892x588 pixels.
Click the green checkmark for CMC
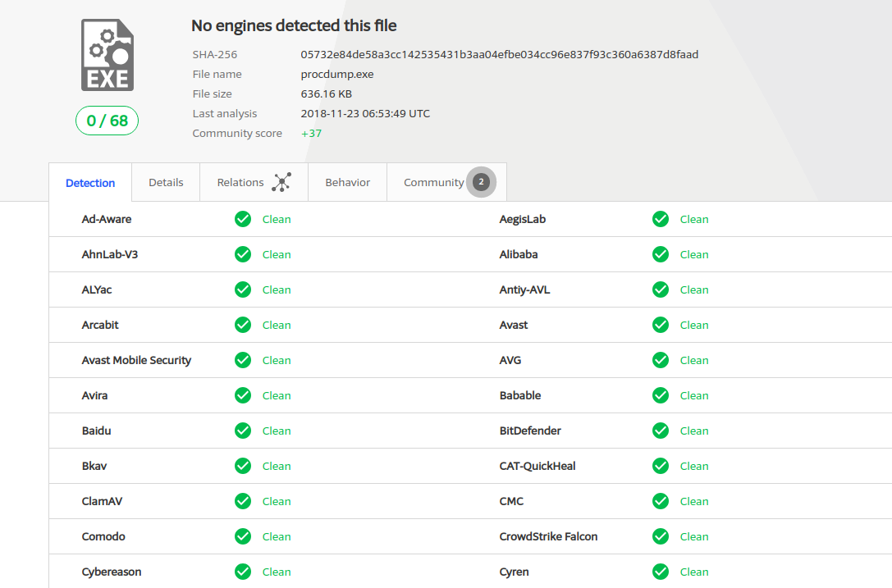661,501
